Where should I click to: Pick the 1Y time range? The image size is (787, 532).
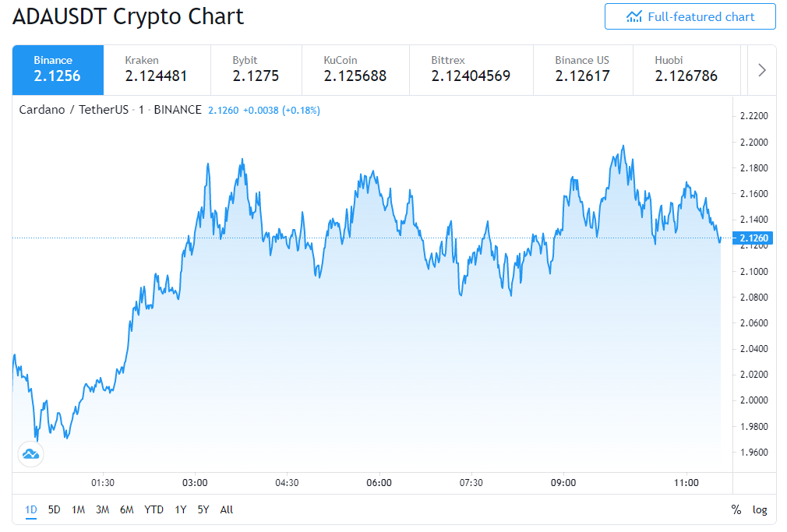(x=180, y=510)
